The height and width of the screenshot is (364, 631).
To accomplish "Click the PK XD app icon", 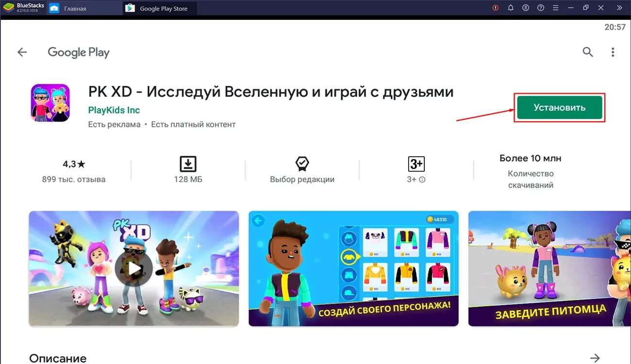I will (x=50, y=103).
